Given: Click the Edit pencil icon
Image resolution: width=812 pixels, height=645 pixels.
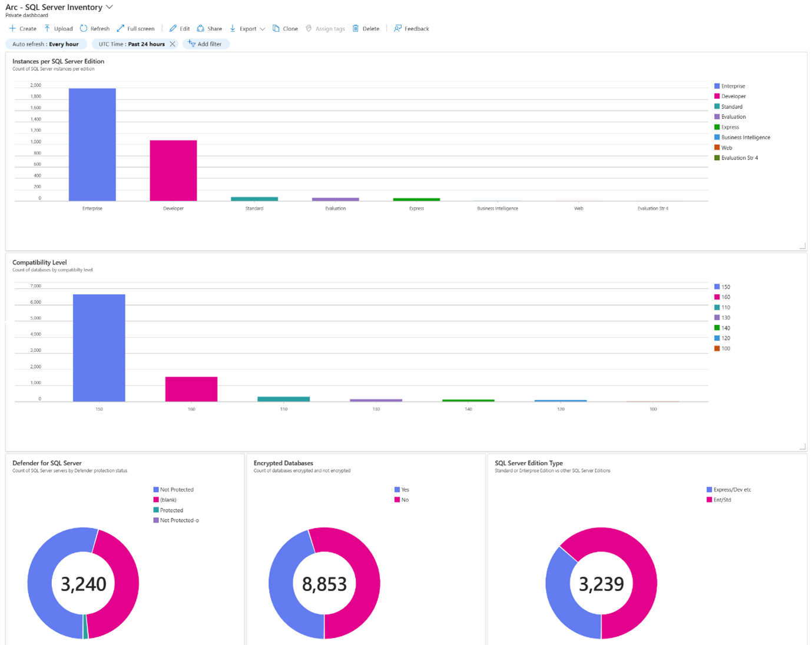Looking at the screenshot, I should click(173, 28).
